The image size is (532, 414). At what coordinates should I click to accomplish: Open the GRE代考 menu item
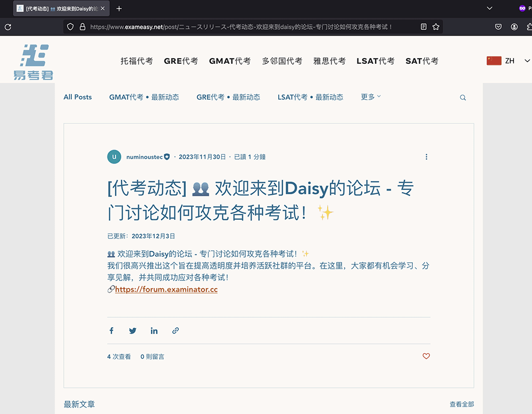coord(181,61)
